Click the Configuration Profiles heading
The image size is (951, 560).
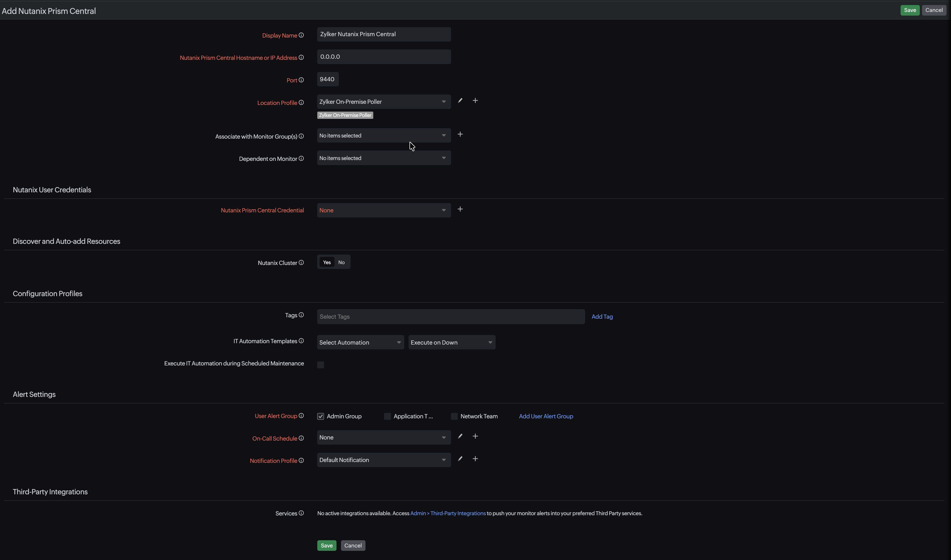[x=48, y=294]
